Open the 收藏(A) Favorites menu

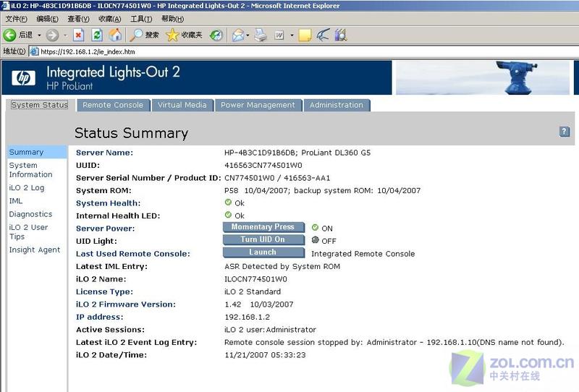tap(110, 19)
